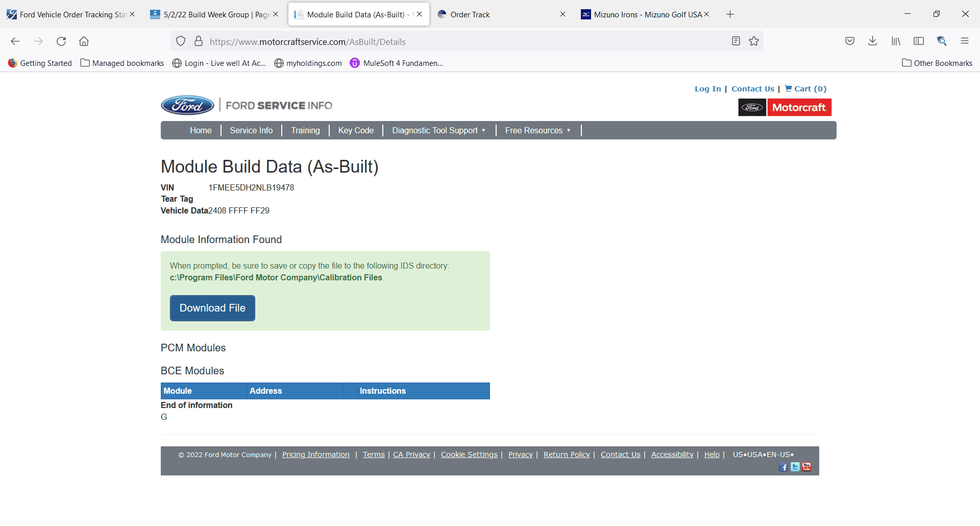
Task: Open the Training menu item
Action: [305, 131]
